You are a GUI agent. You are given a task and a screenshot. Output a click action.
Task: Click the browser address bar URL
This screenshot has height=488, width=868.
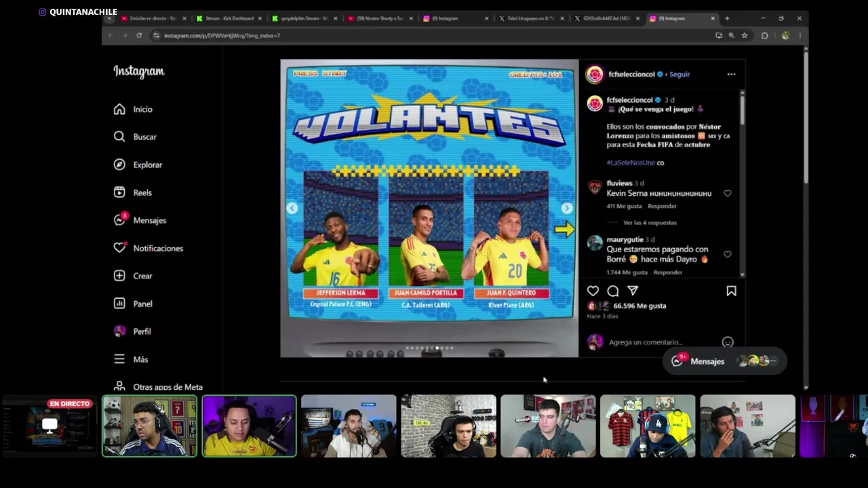coord(222,35)
